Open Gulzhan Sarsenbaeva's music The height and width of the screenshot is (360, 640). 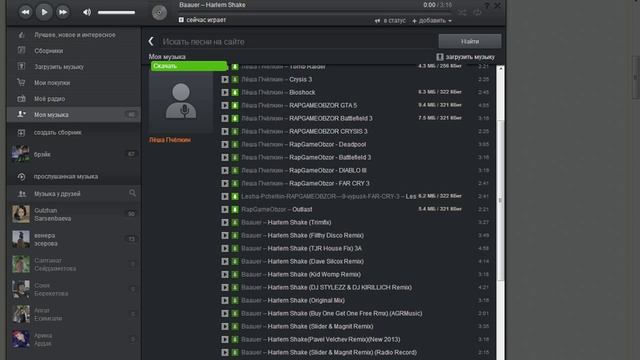coord(73,214)
